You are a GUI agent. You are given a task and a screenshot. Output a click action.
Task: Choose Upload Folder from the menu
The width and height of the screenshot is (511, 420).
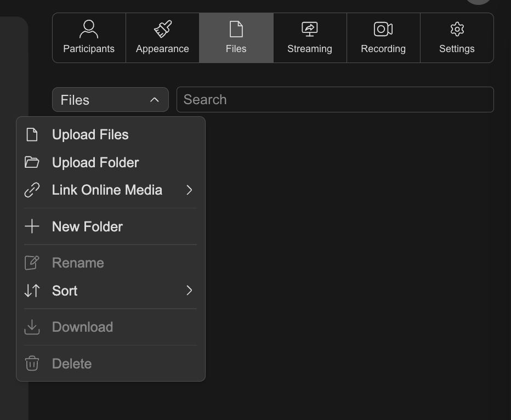click(x=110, y=162)
